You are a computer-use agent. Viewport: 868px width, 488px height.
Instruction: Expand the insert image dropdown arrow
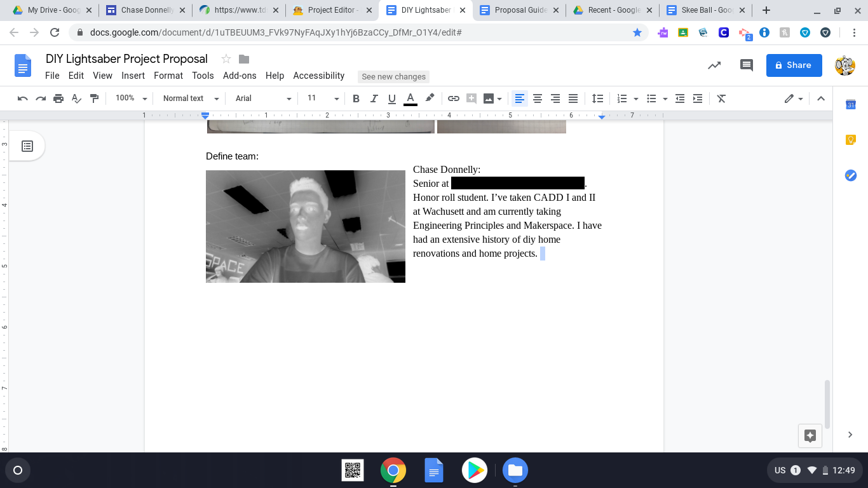pos(499,99)
